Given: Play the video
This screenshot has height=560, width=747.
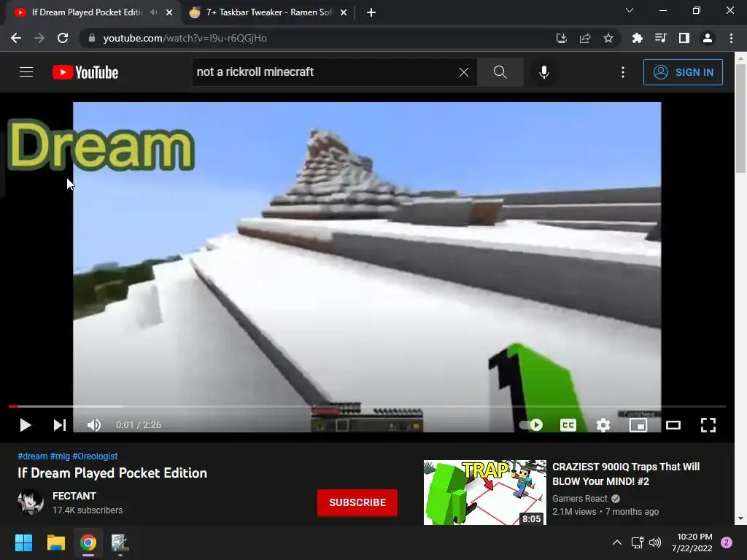Looking at the screenshot, I should tap(26, 425).
